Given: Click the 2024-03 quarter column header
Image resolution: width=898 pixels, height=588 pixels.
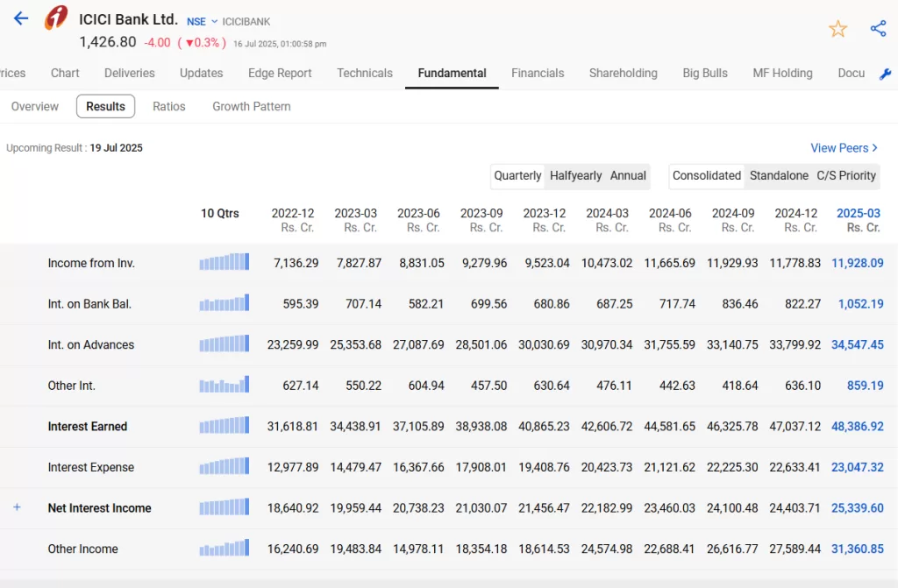Looking at the screenshot, I should (607, 221).
